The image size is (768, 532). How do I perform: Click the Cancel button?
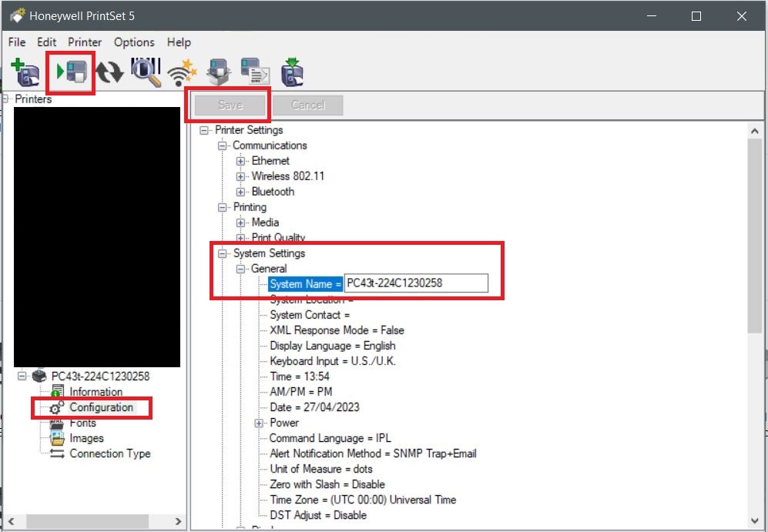pyautogui.click(x=307, y=105)
